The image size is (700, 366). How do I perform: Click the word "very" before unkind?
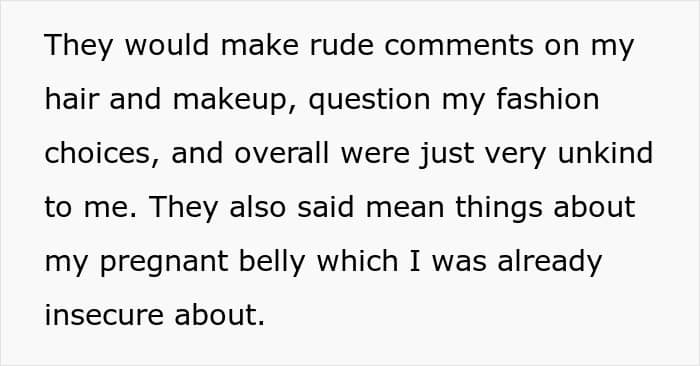pyautogui.click(x=516, y=155)
